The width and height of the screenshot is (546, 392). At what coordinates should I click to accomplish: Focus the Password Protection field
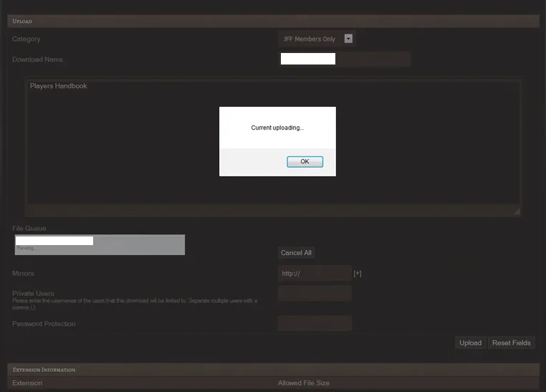pyautogui.click(x=314, y=323)
